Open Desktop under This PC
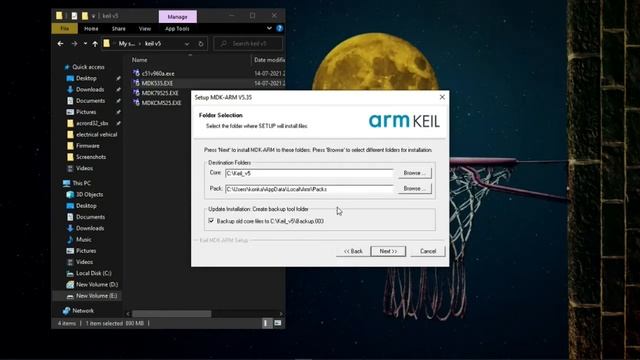 tap(86, 206)
